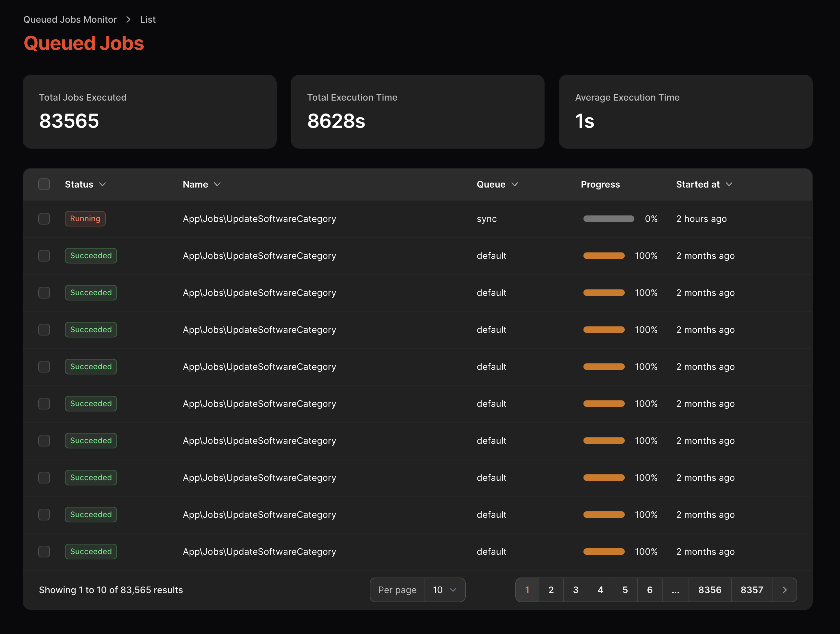Click the Total Jobs Executed card value 83565
The width and height of the screenshot is (840, 634).
click(x=69, y=121)
